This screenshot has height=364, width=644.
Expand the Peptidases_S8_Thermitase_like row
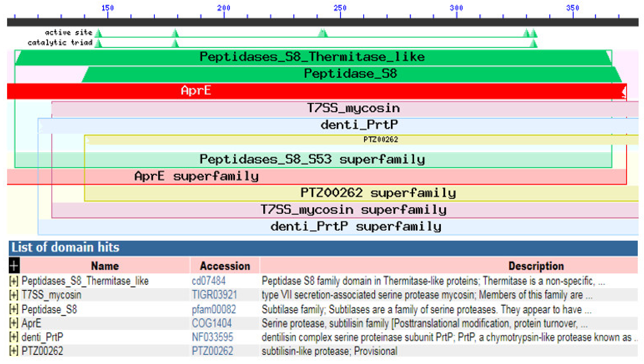pyautogui.click(x=13, y=281)
